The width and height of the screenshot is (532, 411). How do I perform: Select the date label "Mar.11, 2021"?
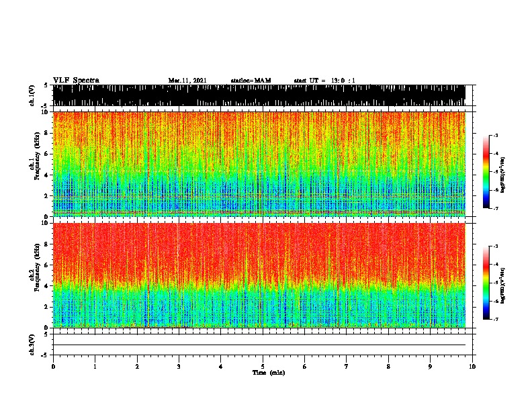[187, 81]
